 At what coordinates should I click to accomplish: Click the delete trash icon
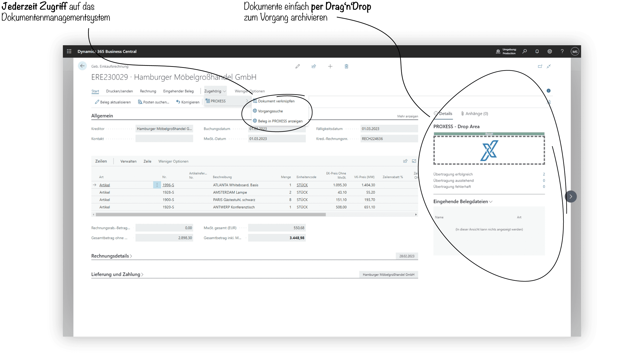[346, 66]
